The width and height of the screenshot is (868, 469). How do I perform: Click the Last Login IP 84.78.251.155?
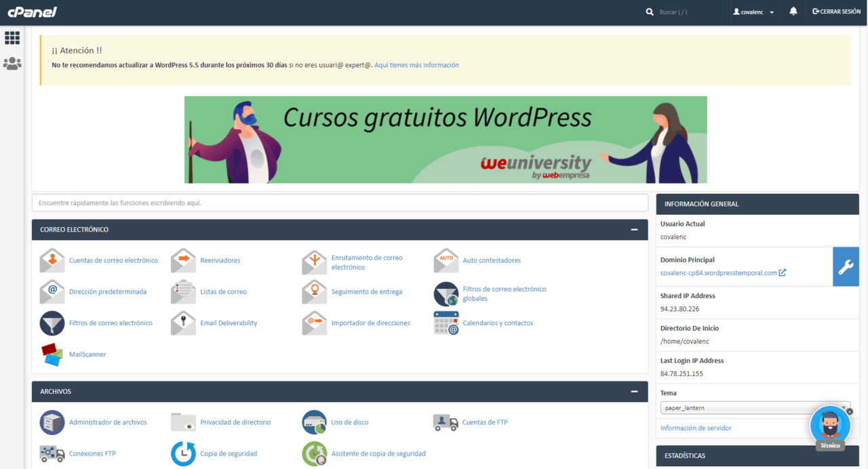[682, 373]
